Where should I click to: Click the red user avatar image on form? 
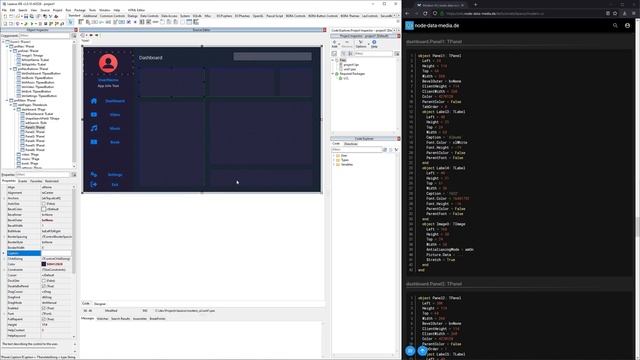[108, 63]
